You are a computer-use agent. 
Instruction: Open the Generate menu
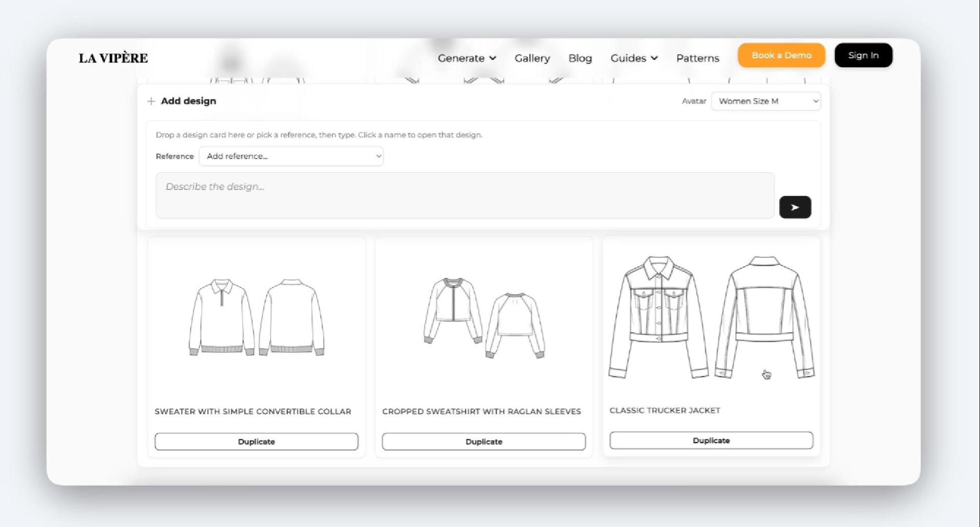[x=467, y=58]
